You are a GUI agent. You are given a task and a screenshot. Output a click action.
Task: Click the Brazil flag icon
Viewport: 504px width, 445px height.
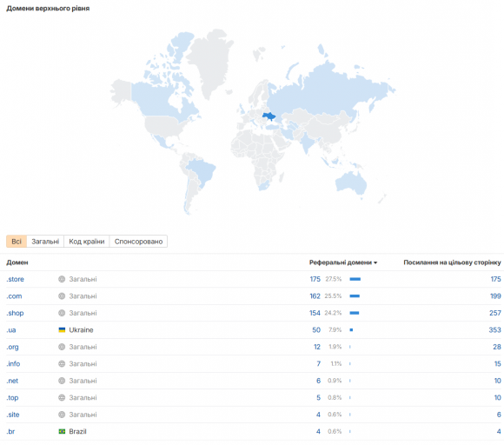(x=62, y=431)
